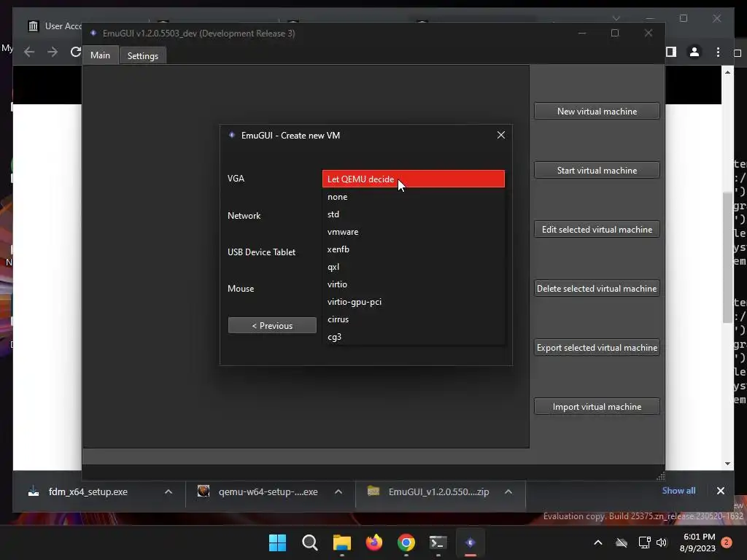Open network tray icon
The height and width of the screenshot is (560, 747).
644,542
